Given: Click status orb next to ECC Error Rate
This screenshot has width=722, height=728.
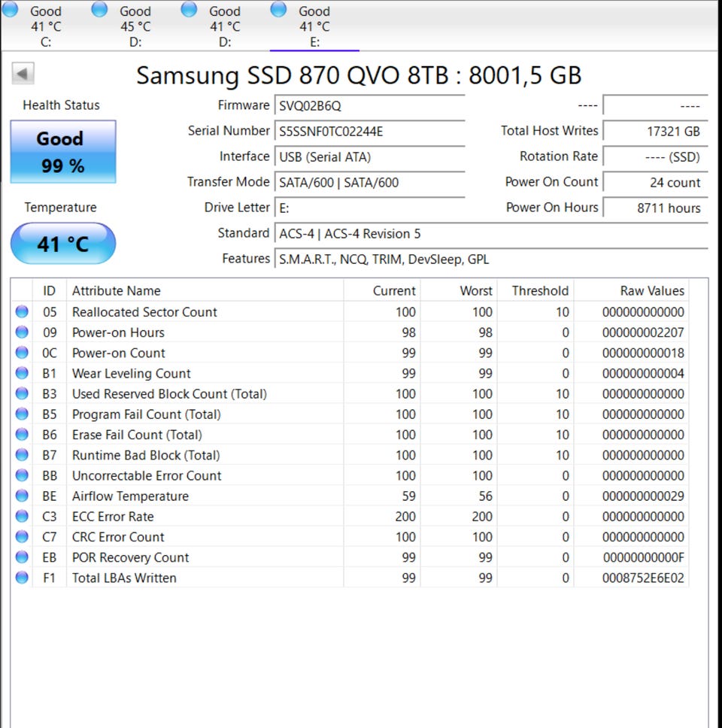Looking at the screenshot, I should pos(22,516).
